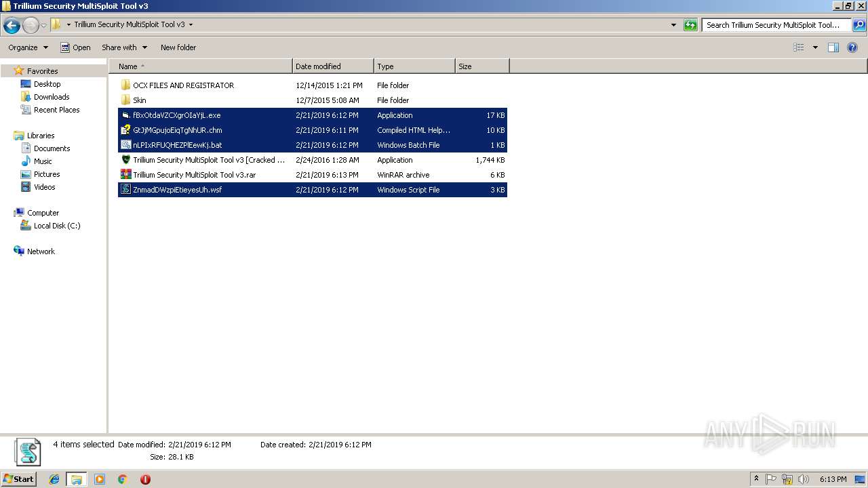
Task: Select the fBxOtdaVZCXgrOIaYjL.exe file icon
Action: (125, 115)
